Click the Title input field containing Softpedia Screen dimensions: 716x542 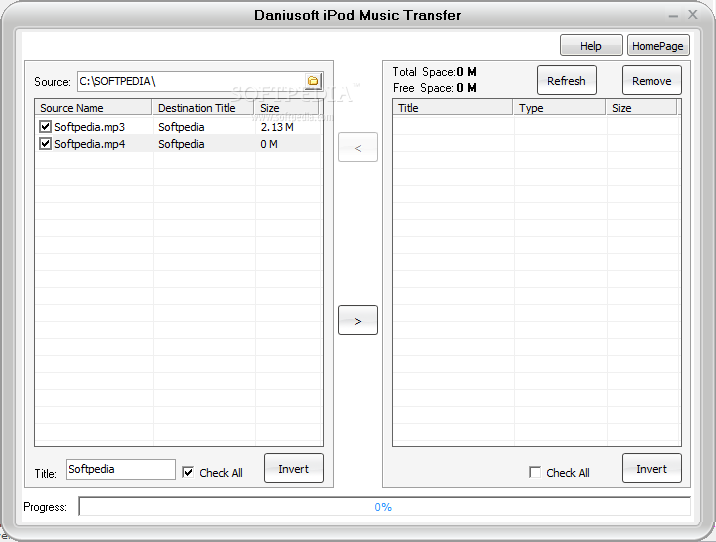120,469
